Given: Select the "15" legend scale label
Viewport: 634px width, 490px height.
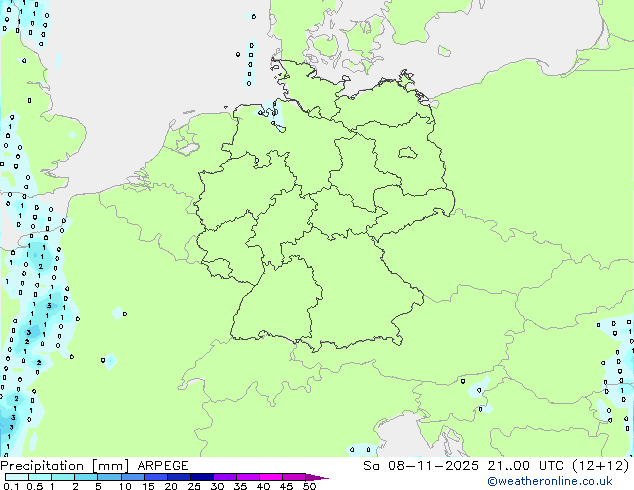Looking at the screenshot, I should pyautogui.click(x=148, y=486).
